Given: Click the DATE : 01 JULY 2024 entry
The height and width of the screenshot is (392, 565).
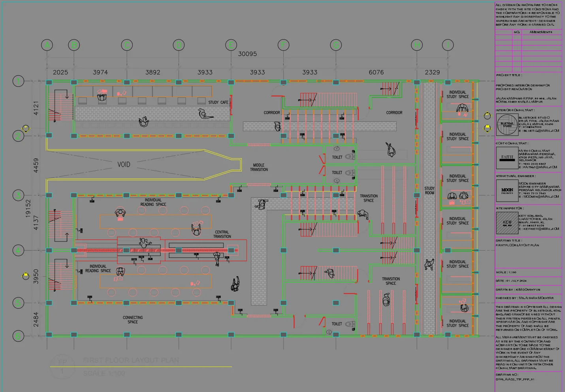Looking at the screenshot, I should coord(511,281).
